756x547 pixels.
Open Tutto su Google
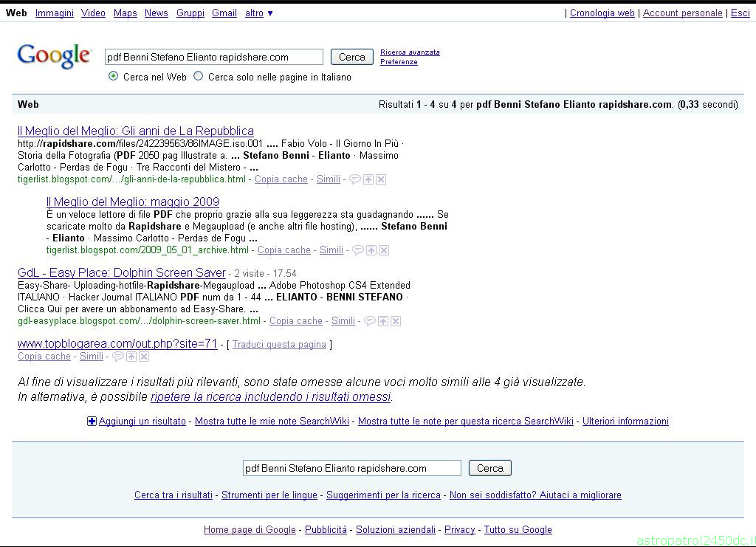pos(518,529)
